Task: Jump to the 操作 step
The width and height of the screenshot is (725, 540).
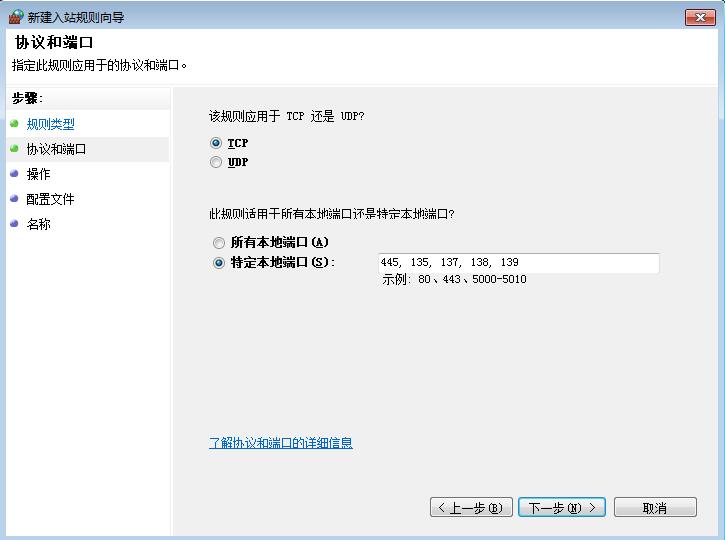Action: (38, 174)
